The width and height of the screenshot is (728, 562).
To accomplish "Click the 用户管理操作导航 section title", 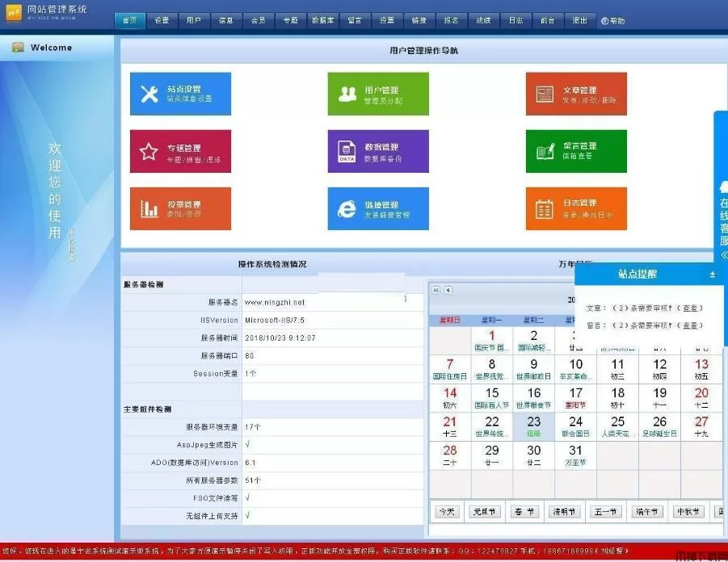I will tap(424, 51).
